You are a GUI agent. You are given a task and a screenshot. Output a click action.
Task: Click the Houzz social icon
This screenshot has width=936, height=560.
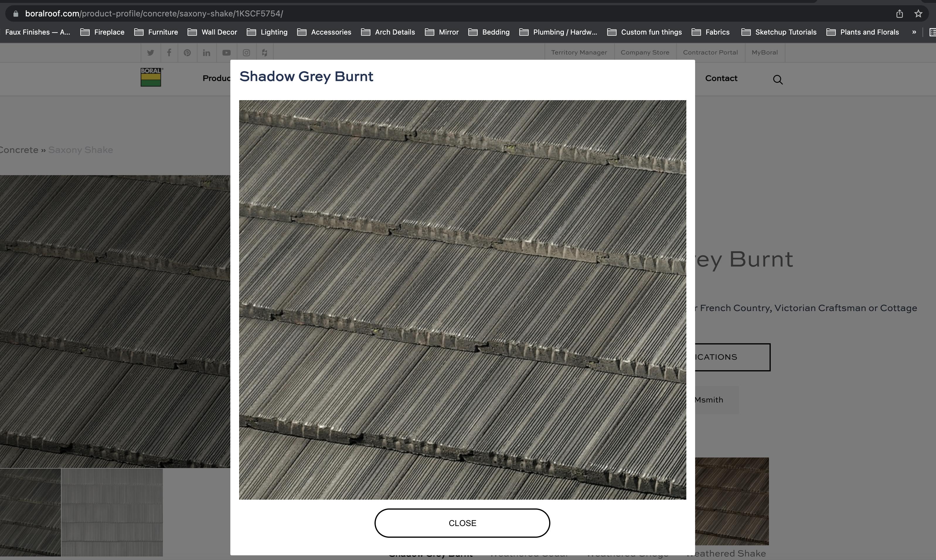click(265, 53)
